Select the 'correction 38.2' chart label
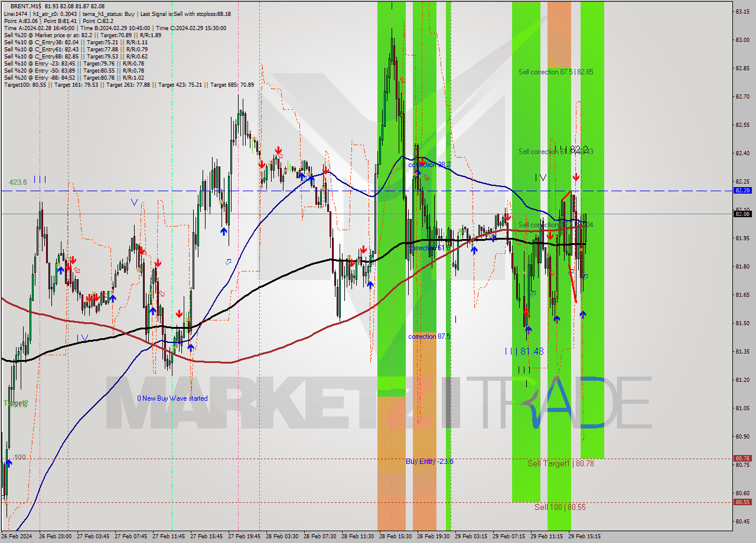756x543 pixels. point(429,165)
